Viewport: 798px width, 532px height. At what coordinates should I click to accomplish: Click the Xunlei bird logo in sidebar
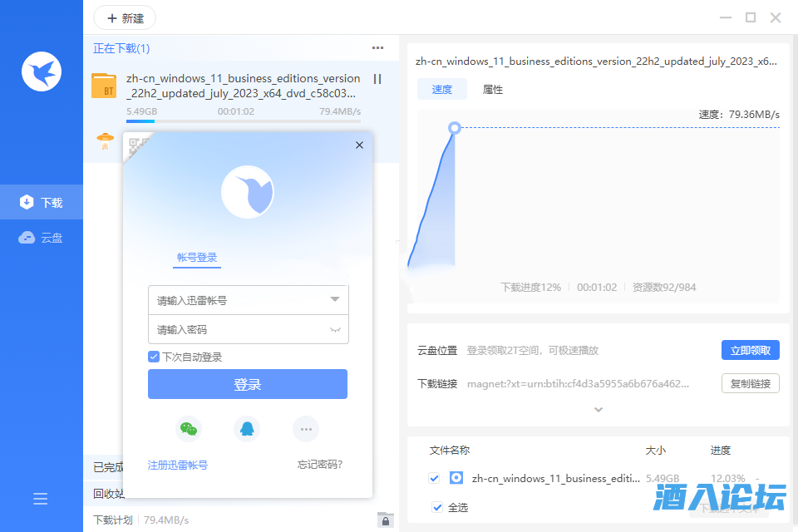point(42,71)
